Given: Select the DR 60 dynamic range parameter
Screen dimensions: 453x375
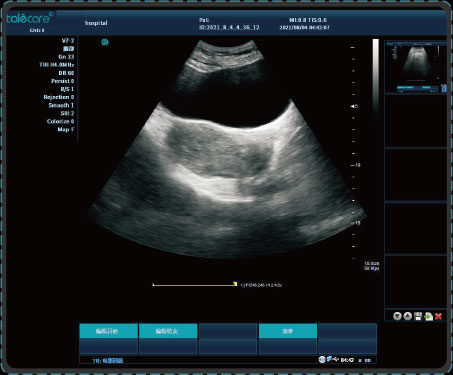Looking at the screenshot, I should click(66, 73).
